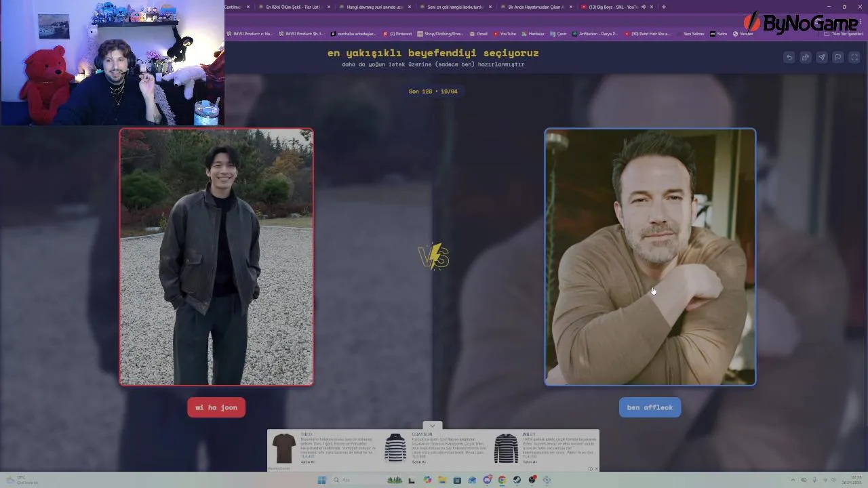Open the Discord taskbar icon with badge
The height and width of the screenshot is (488, 868).
tap(487, 480)
